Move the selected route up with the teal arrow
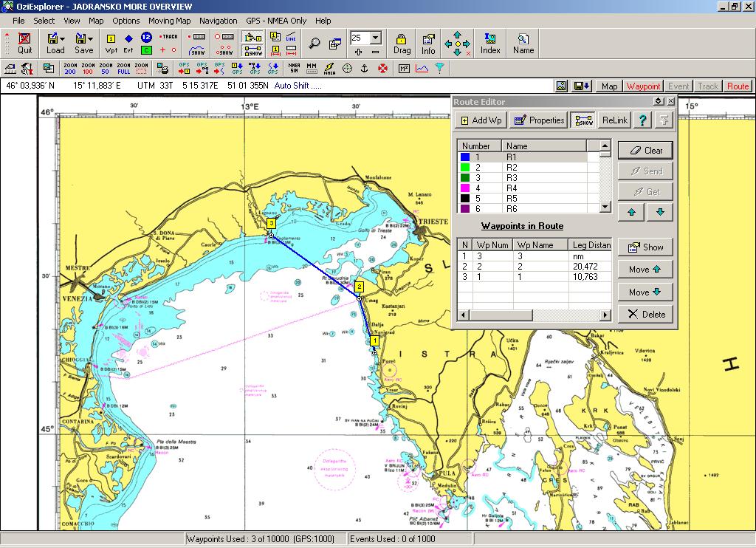This screenshot has height=548, width=756. click(x=631, y=212)
